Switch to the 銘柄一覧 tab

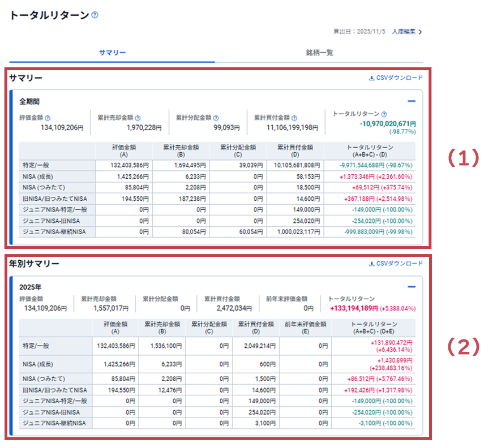point(319,53)
